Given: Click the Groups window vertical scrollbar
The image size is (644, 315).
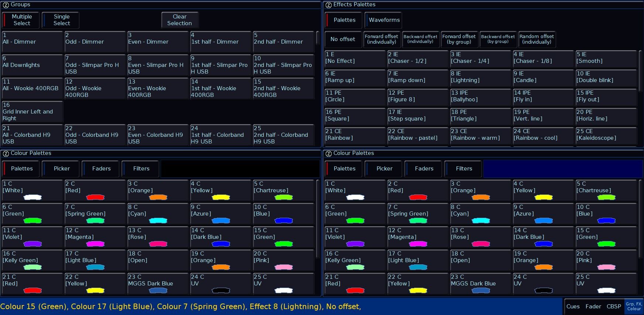Looking at the screenshot, I should 317,38.
